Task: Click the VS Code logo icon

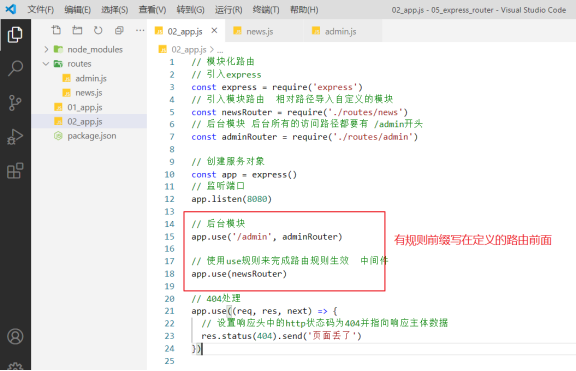Action: (x=11, y=9)
